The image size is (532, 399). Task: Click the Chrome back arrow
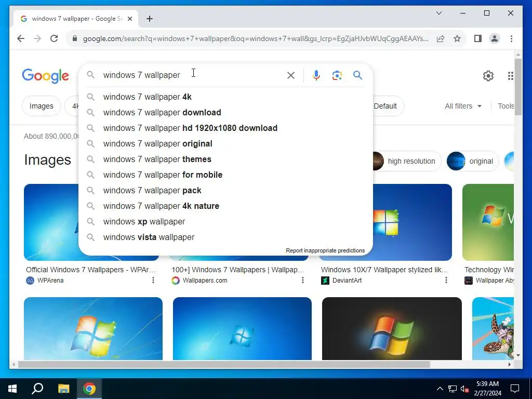(x=21, y=38)
